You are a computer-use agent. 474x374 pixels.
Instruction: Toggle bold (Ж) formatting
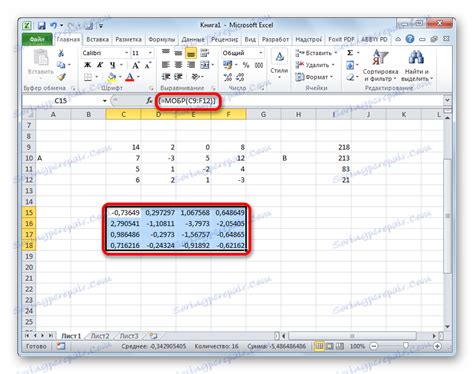(x=87, y=65)
